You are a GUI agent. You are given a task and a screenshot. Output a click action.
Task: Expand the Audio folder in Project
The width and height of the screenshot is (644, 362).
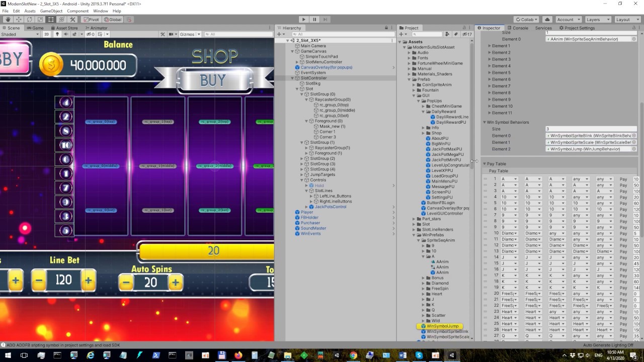414,52
